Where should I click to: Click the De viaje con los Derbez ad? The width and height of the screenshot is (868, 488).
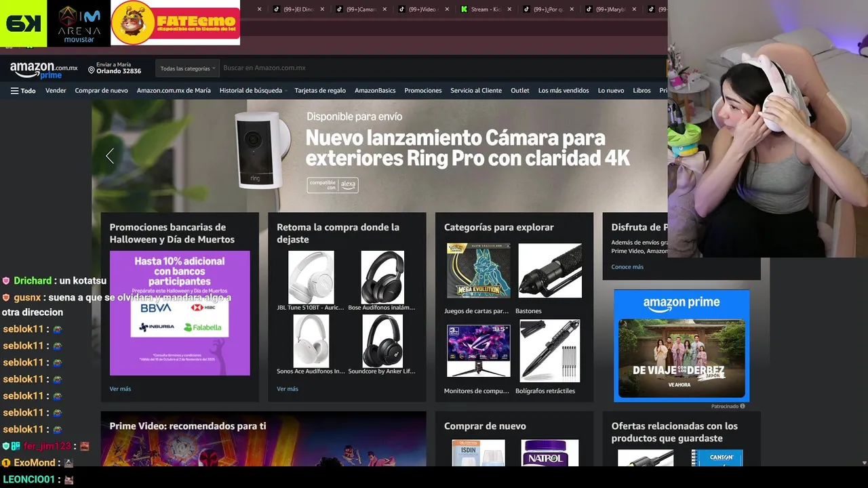pos(682,346)
